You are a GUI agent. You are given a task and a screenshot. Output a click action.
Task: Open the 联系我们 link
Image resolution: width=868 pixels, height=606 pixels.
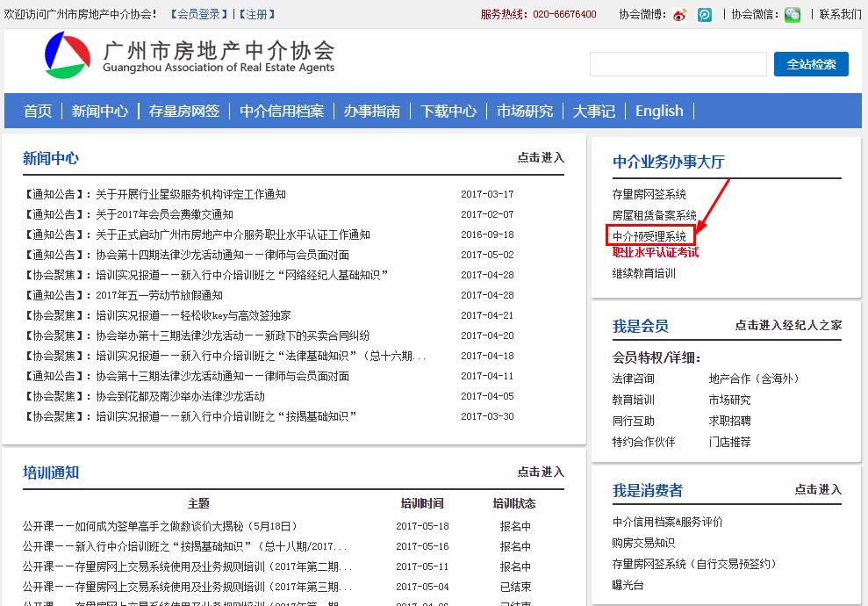(840, 14)
